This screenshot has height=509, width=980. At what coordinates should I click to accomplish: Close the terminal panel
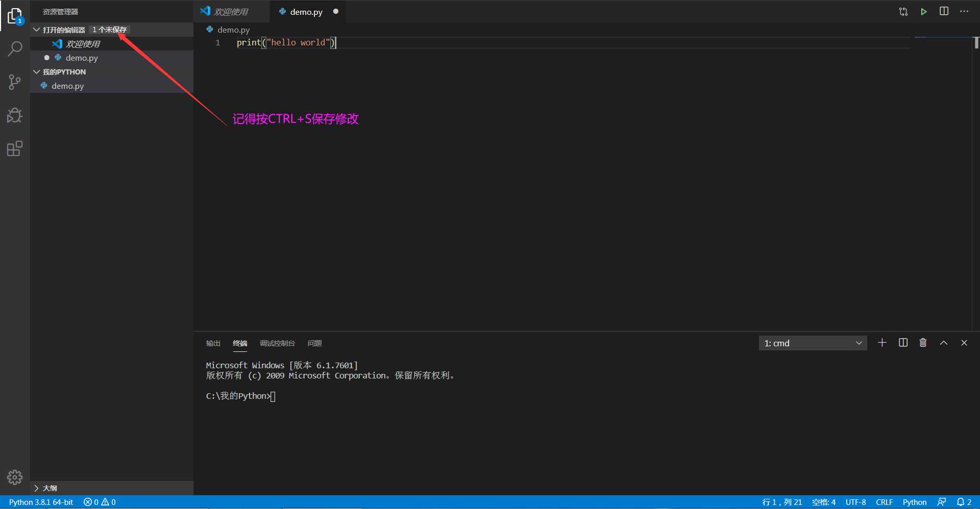click(x=964, y=343)
